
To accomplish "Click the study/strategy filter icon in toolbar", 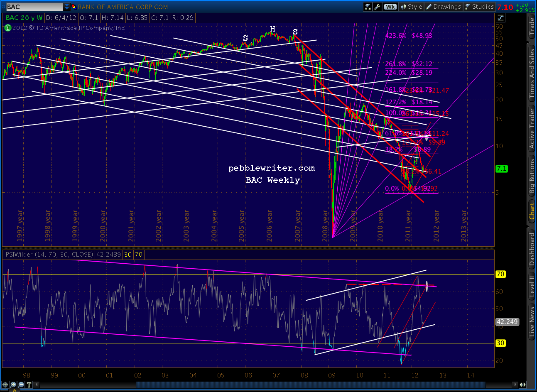I will pyautogui.click(x=368, y=7).
